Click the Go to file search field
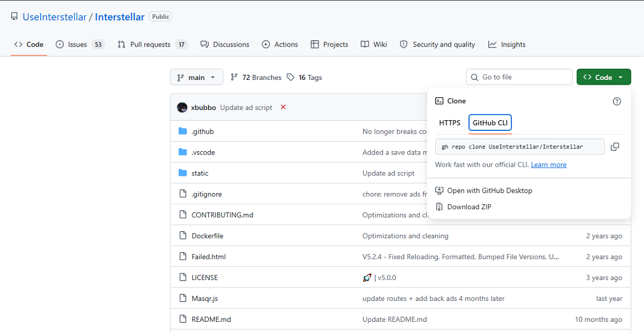The height and width of the screenshot is (332, 644). point(519,77)
